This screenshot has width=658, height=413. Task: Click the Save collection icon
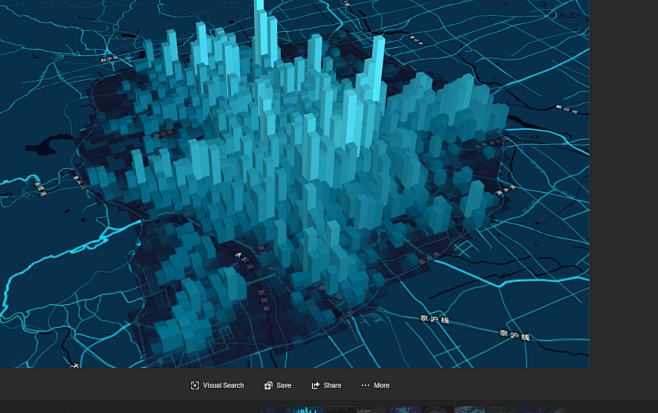pyautogui.click(x=268, y=385)
